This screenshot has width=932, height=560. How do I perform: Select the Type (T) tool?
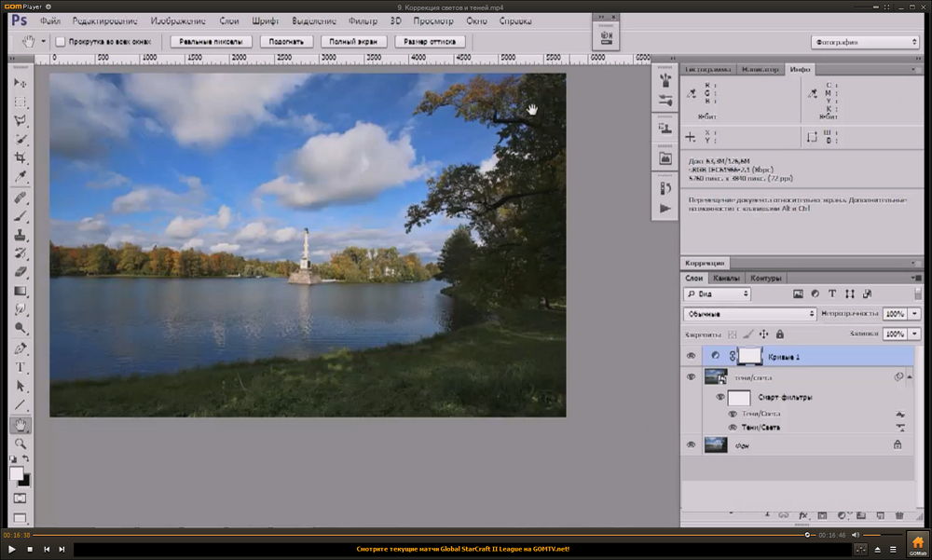tap(21, 368)
